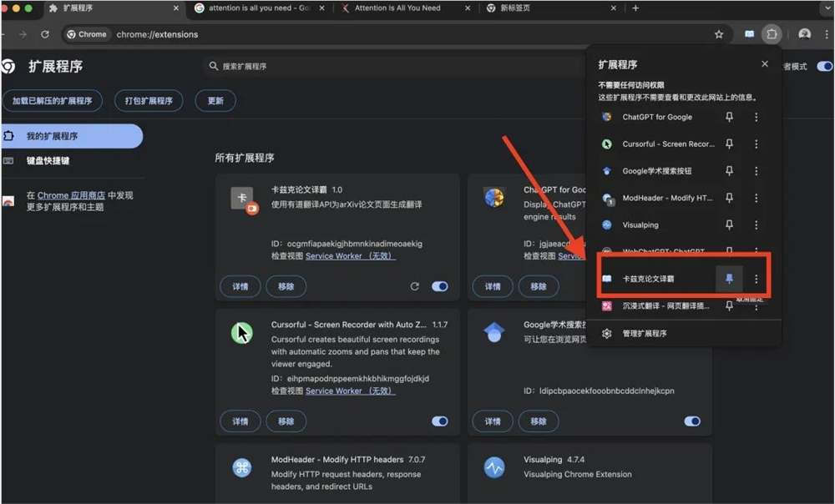Click the 管理扩展程序 gear icon

[607, 332]
